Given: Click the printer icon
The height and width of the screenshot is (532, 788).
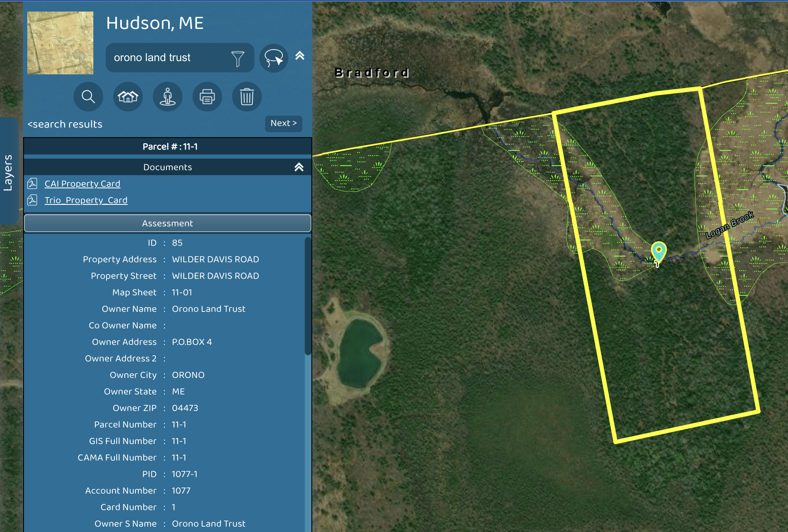Looking at the screenshot, I should pyautogui.click(x=207, y=97).
